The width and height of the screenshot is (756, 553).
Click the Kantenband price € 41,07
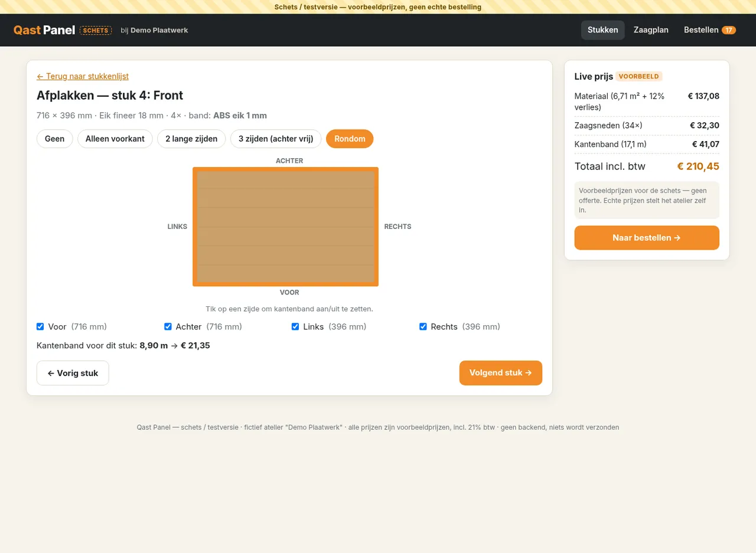click(706, 144)
